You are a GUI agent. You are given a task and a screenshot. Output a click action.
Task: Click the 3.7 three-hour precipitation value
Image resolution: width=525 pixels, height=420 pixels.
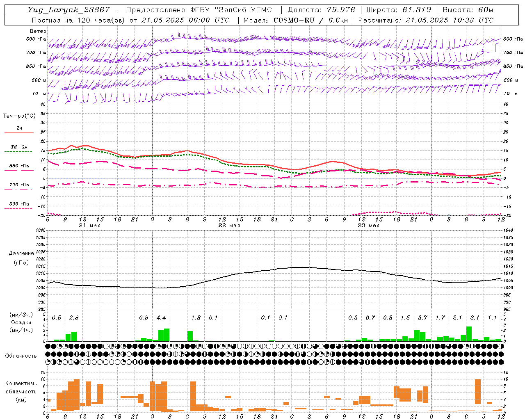point(422,318)
